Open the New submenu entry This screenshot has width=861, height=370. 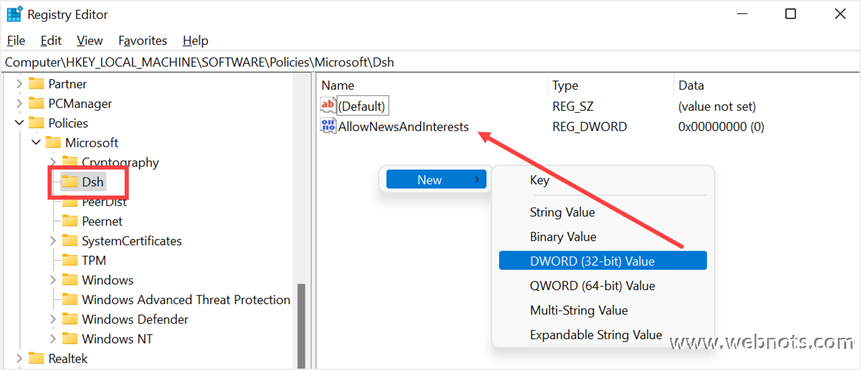click(x=436, y=180)
